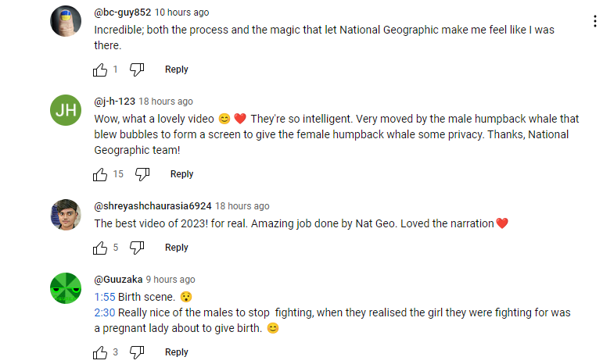Like @j-h-123's humpback whale comment
Viewport: 603px width, 364px height.
click(x=100, y=174)
